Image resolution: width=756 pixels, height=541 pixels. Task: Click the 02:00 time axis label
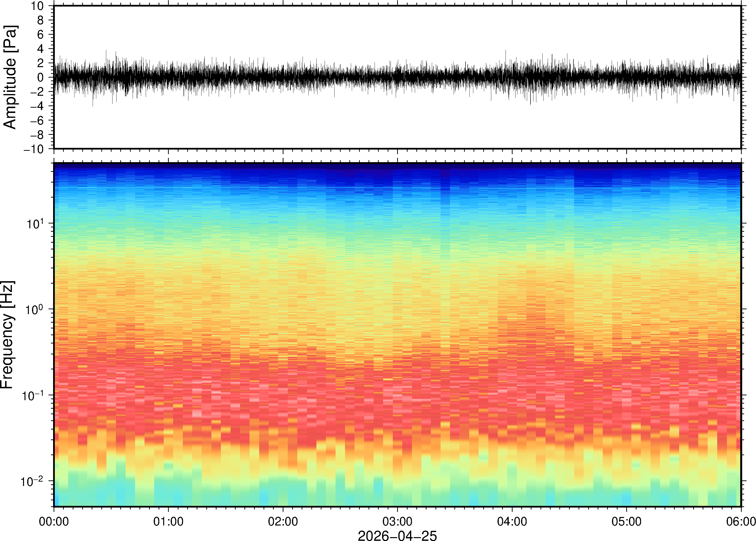pos(283,521)
